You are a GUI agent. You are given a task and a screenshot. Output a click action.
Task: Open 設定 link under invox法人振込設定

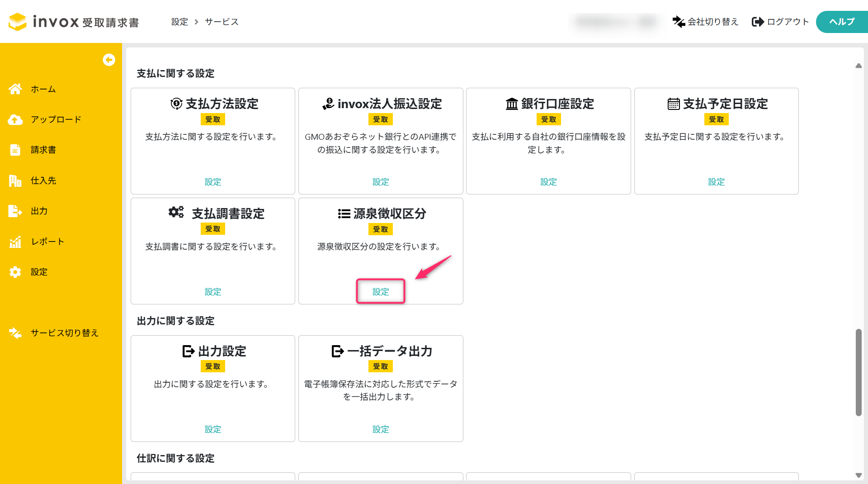point(381,182)
